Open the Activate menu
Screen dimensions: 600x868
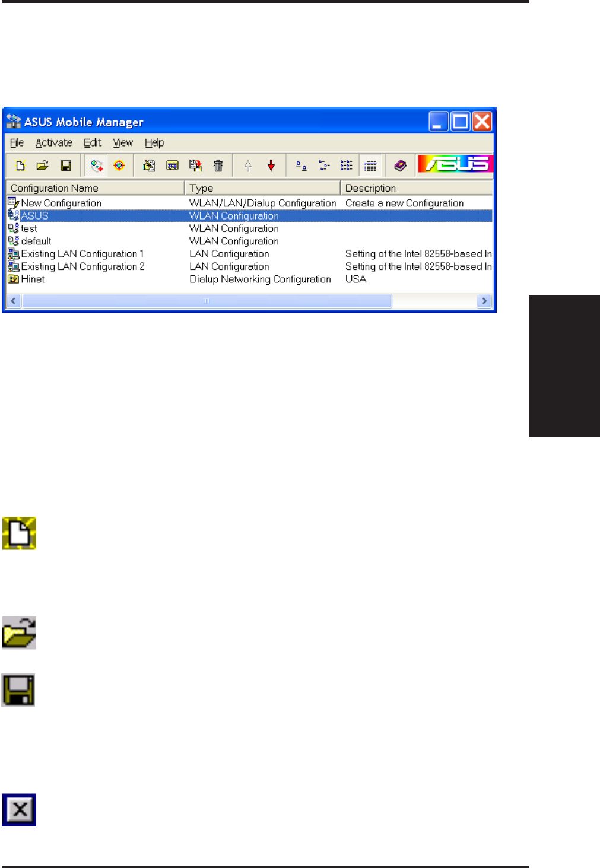pyautogui.click(x=54, y=142)
